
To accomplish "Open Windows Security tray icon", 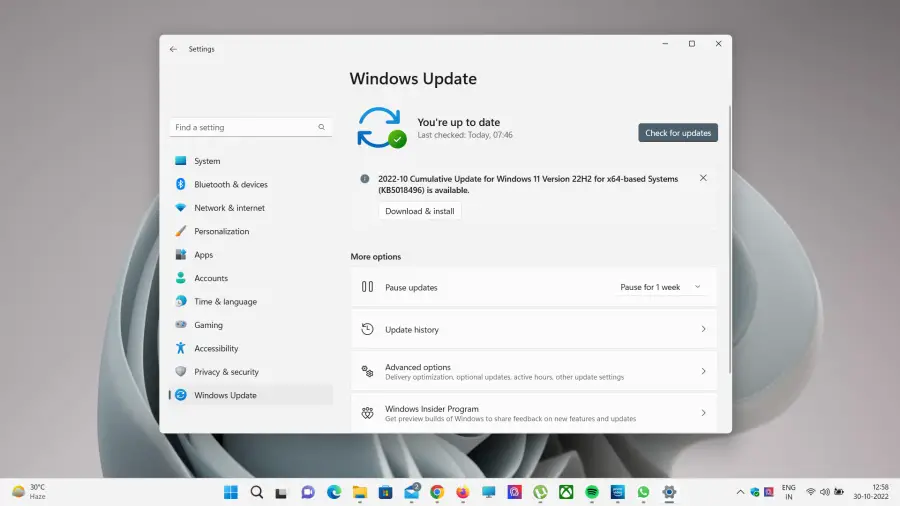I will (755, 492).
